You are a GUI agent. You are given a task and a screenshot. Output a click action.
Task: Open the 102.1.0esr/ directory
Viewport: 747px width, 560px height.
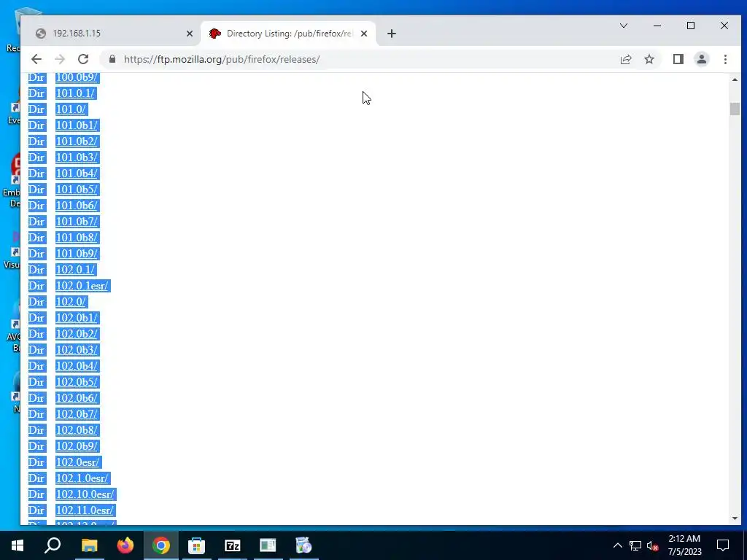(82, 478)
